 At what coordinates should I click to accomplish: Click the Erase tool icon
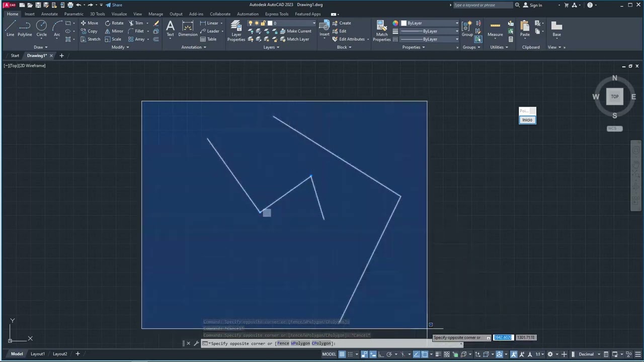[156, 23]
